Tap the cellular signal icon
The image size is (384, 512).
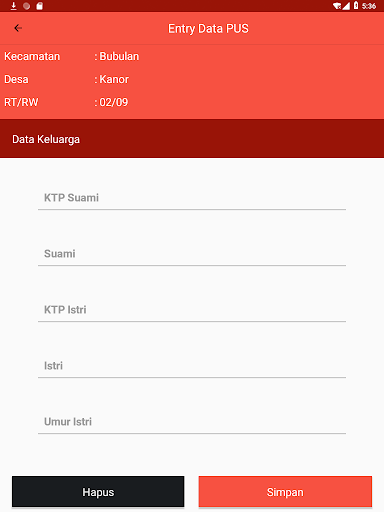point(346,6)
